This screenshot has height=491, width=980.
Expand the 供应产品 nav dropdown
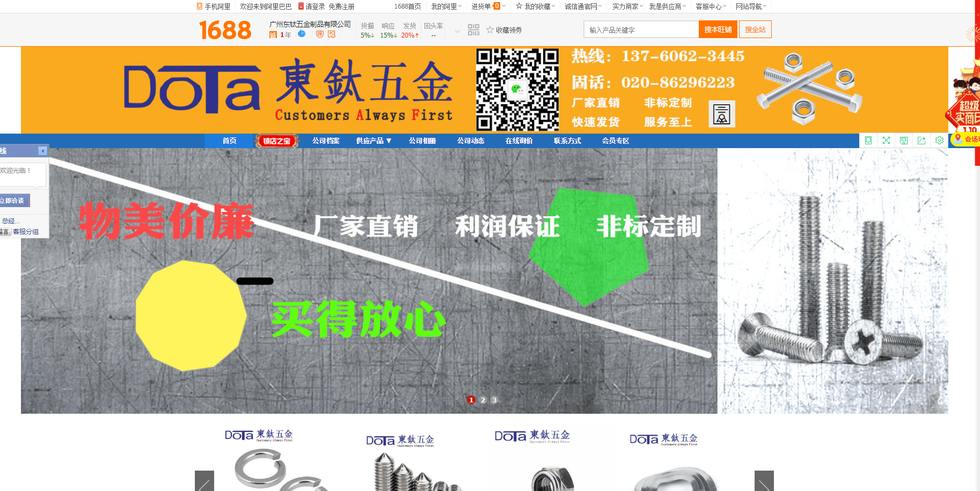374,141
